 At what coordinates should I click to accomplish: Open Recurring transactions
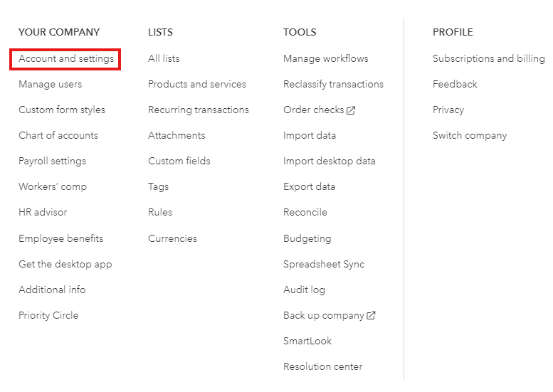[198, 110]
